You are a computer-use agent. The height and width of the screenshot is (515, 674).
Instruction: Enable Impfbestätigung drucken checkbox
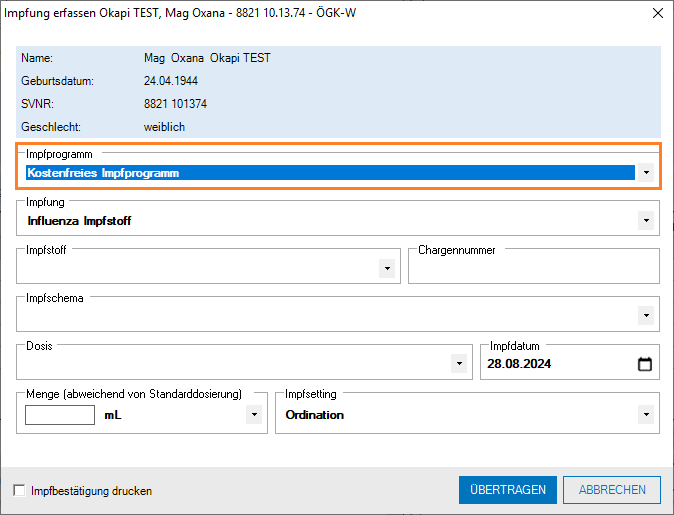(20, 491)
